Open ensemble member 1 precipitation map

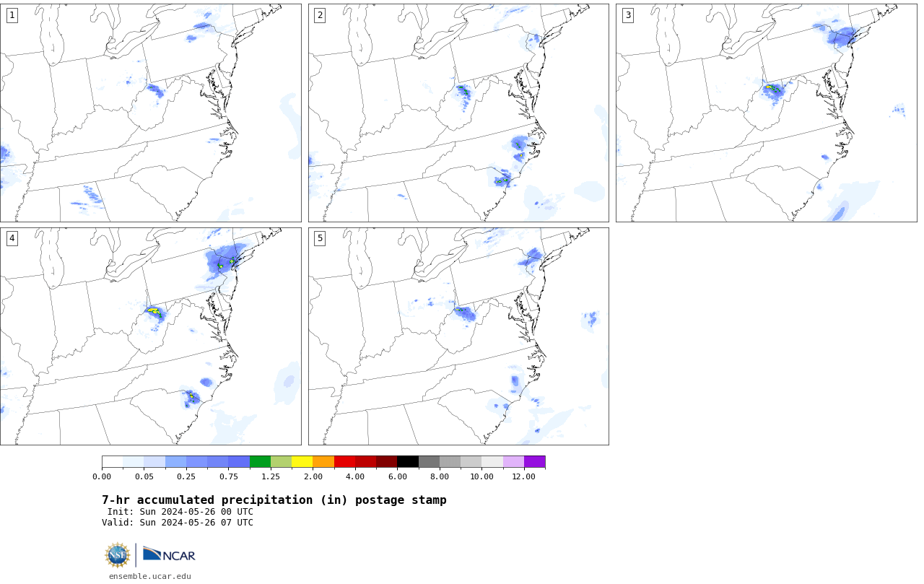click(151, 113)
